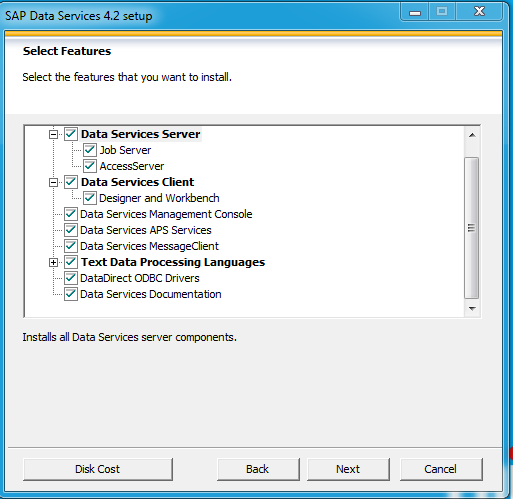Uncheck Data Services MessageClient checkbox

(x=71, y=246)
